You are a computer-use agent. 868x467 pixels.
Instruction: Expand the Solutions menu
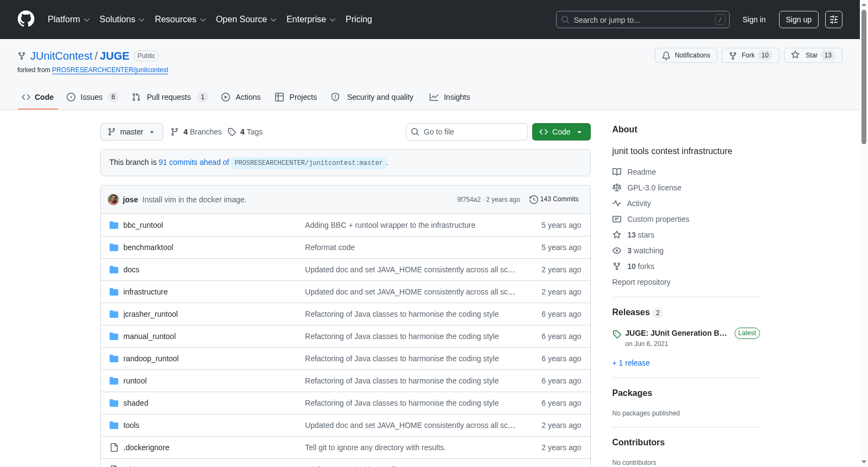click(122, 20)
